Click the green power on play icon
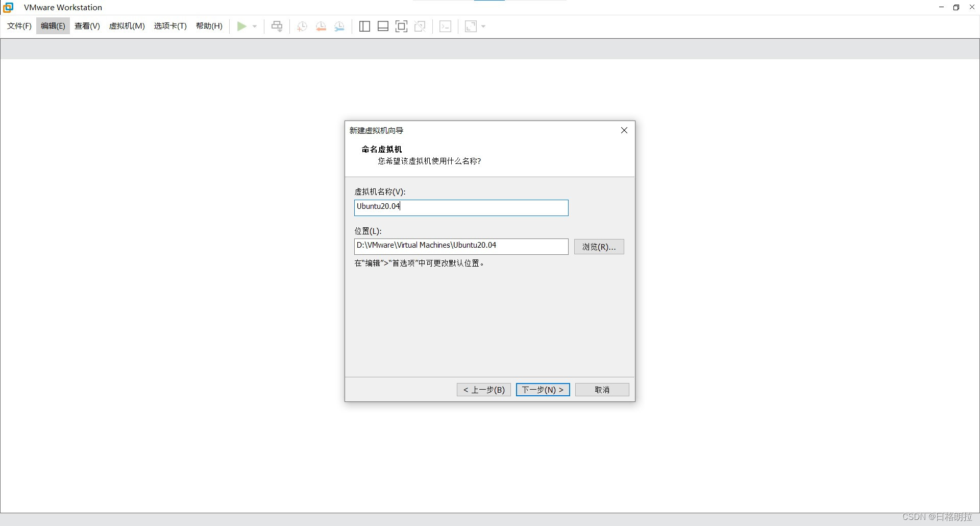Image resolution: width=980 pixels, height=526 pixels. point(242,26)
